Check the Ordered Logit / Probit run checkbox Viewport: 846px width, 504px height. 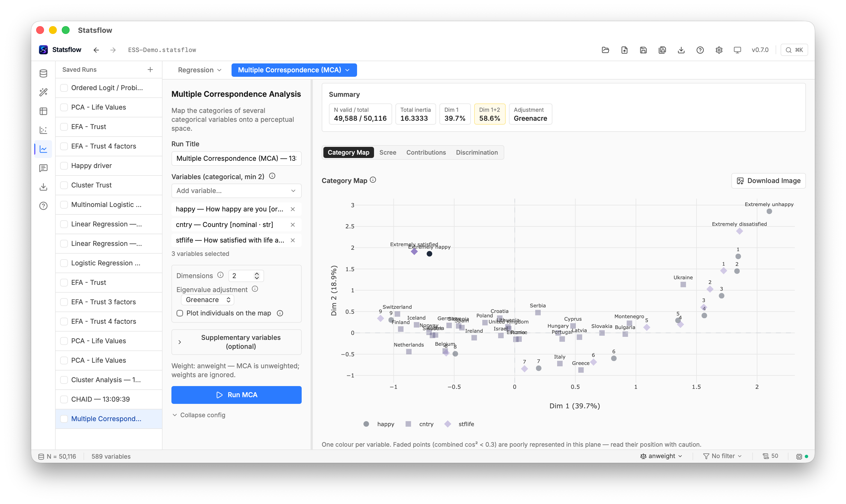click(64, 88)
